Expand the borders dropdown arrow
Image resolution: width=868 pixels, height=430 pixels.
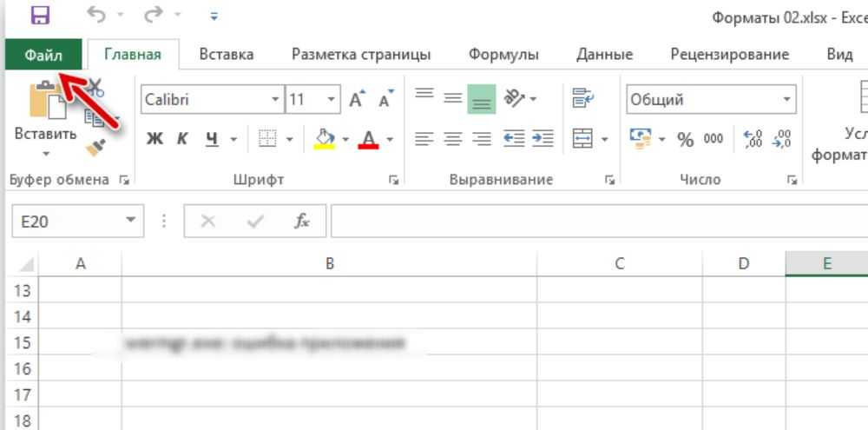(x=290, y=139)
